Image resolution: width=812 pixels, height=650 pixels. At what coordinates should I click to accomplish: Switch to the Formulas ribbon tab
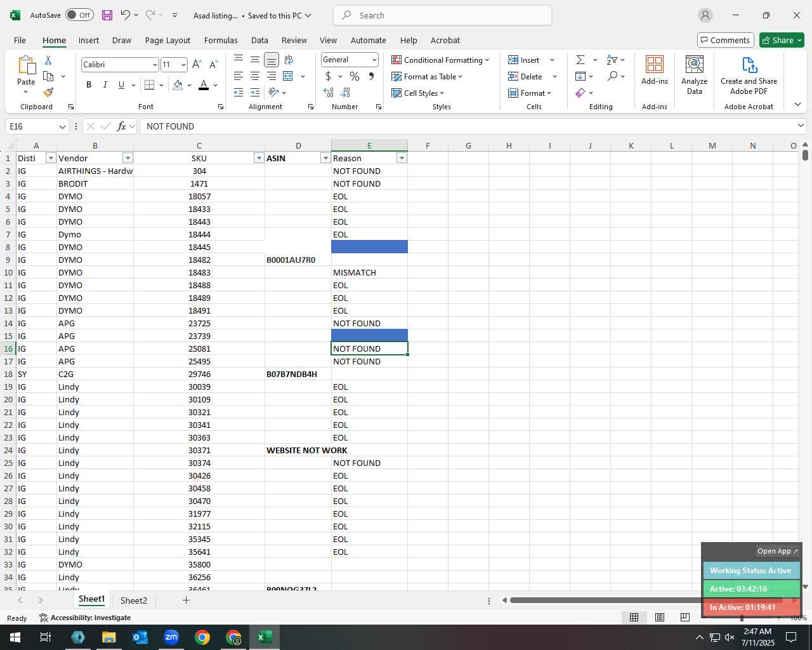pos(221,40)
